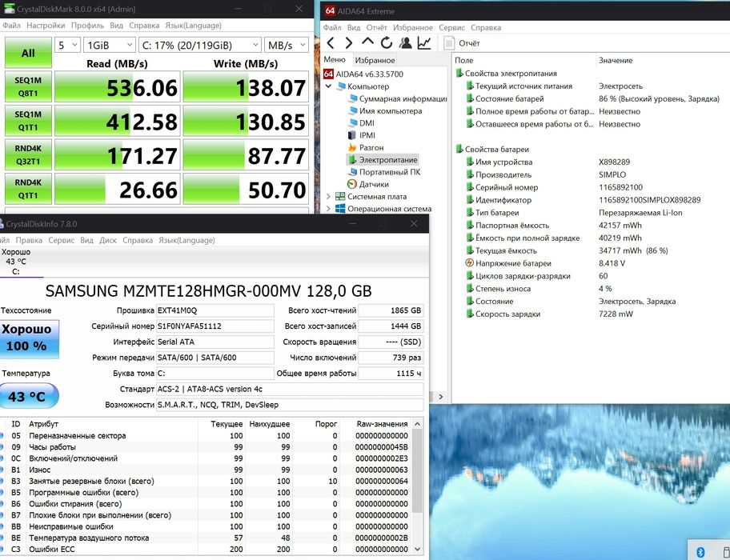Image resolution: width=730 pixels, height=560 pixels.
Task: Run the SEQ1M Q1T1 test
Action: pos(28,121)
